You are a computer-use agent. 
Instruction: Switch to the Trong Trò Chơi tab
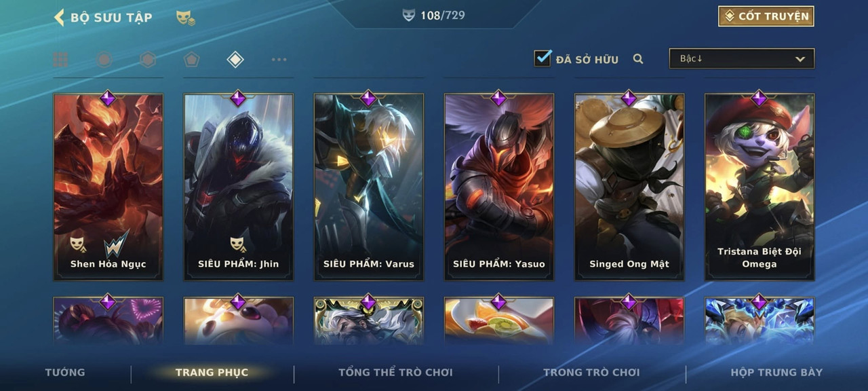591,372
